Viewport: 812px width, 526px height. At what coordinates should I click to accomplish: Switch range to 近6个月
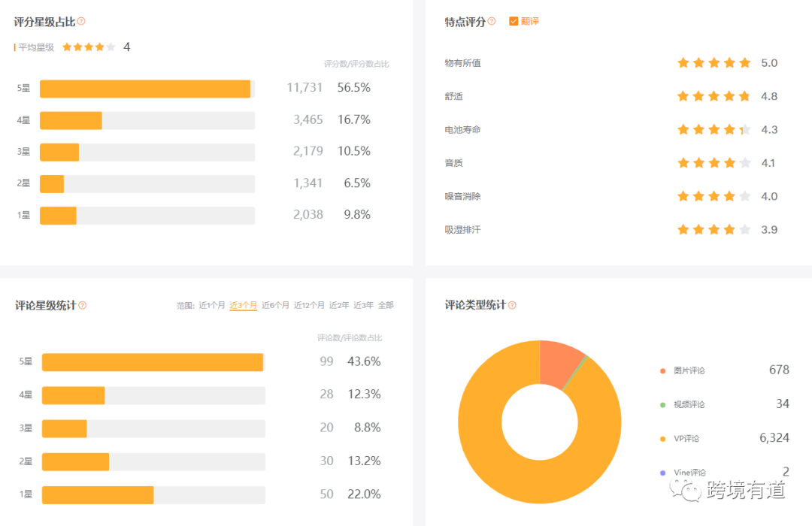[x=275, y=305]
